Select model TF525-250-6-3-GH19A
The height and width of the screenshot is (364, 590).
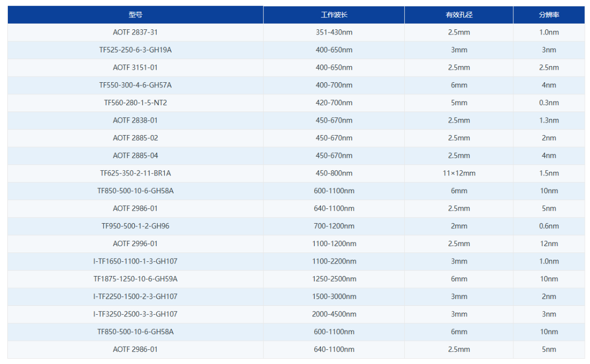pyautogui.click(x=135, y=50)
